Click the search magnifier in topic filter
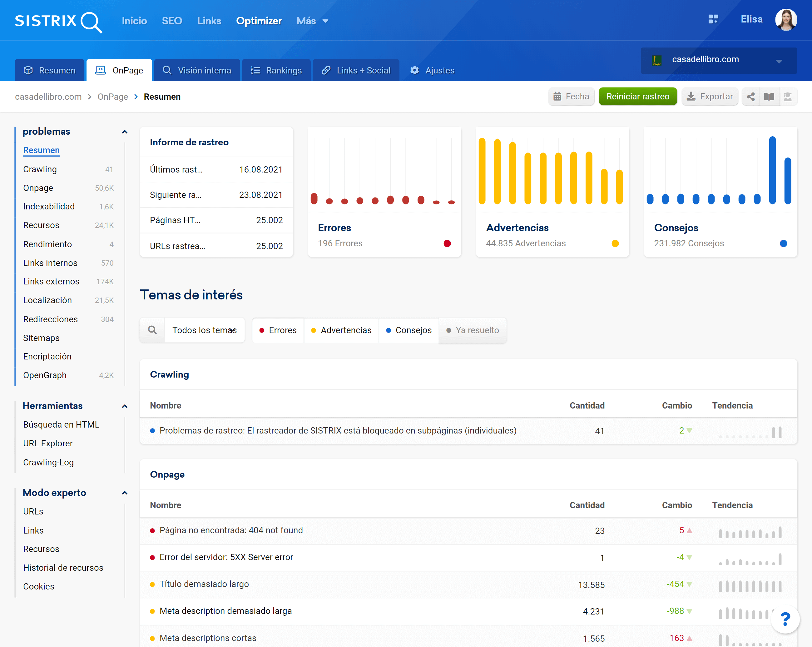The width and height of the screenshot is (812, 647). (x=152, y=330)
